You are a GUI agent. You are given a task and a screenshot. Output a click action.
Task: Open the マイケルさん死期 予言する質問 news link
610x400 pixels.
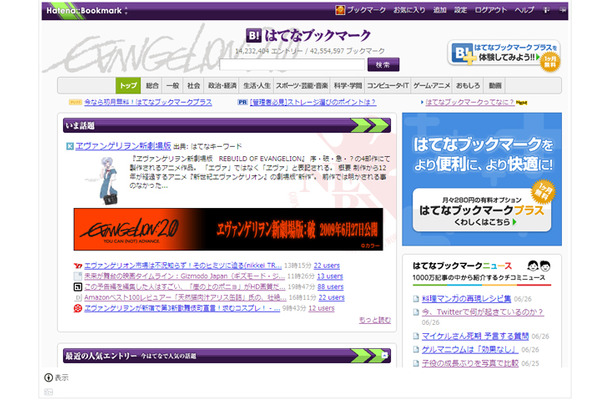475,336
